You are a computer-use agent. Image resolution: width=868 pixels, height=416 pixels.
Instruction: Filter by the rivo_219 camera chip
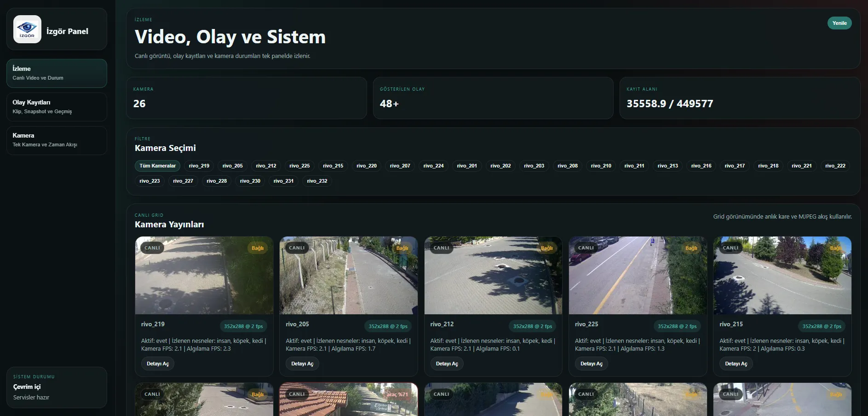(199, 166)
